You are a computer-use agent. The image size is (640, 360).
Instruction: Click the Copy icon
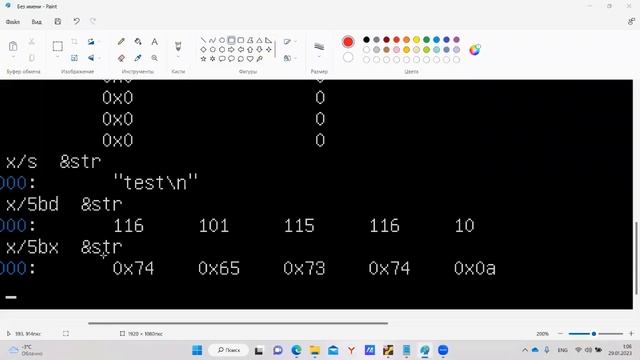[x=31, y=58]
